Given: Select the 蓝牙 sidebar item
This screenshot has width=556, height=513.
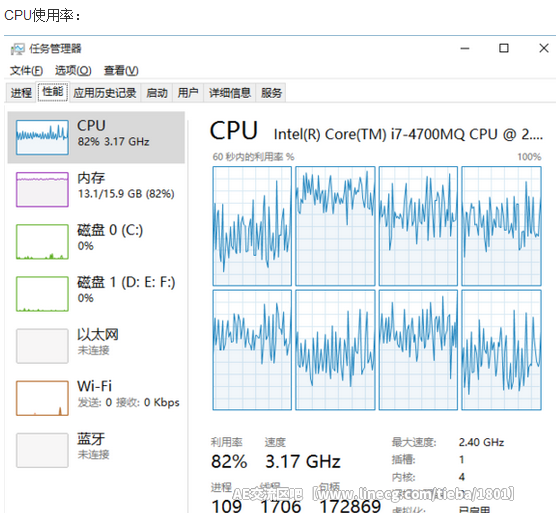Looking at the screenshot, I should [x=96, y=450].
